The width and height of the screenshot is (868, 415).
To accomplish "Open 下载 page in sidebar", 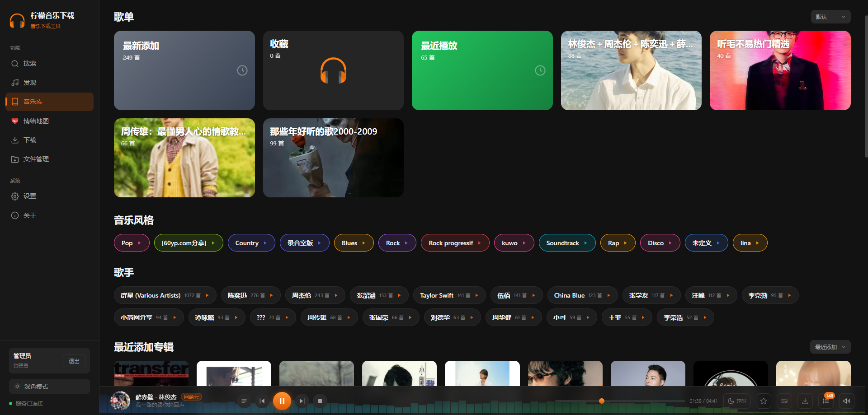I will (49, 140).
